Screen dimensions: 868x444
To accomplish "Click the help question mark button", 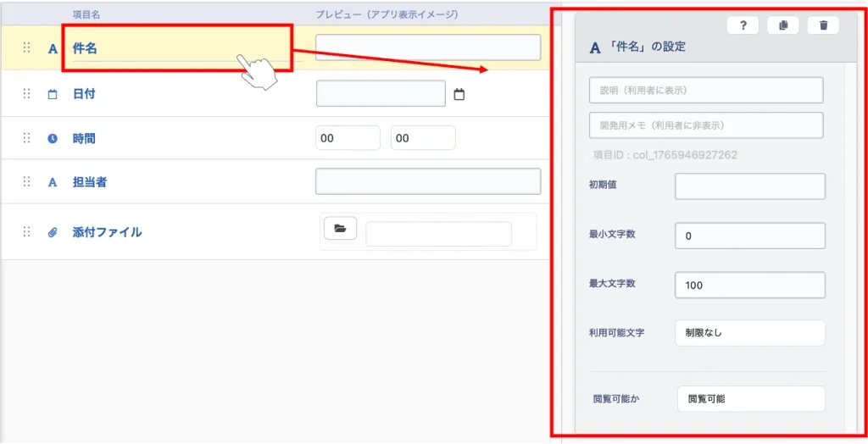I will [743, 25].
